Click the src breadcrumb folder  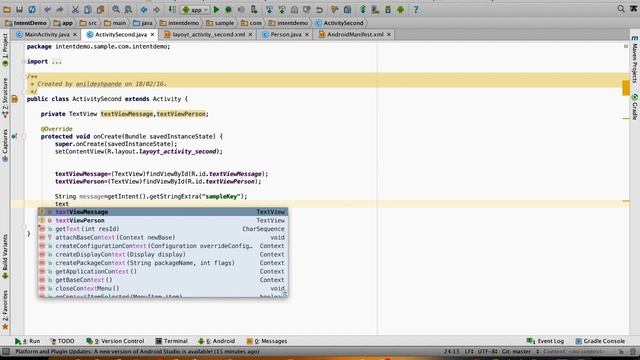(x=89, y=23)
